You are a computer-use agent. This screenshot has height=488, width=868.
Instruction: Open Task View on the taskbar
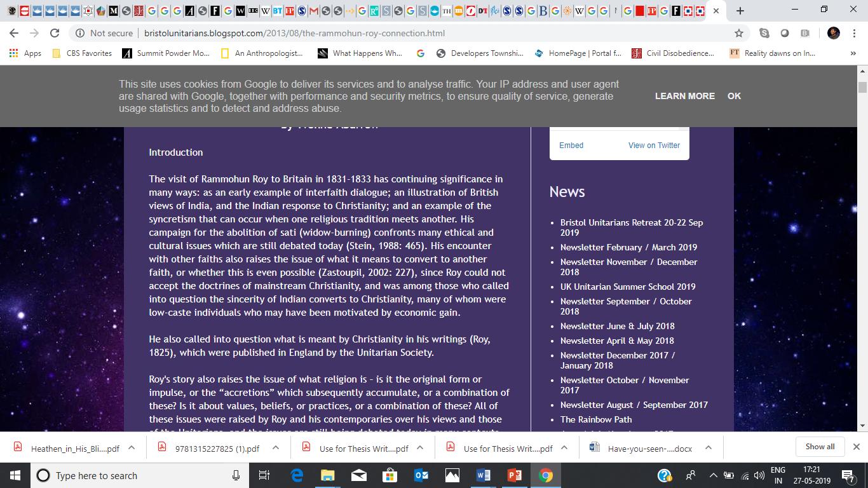[x=264, y=475]
